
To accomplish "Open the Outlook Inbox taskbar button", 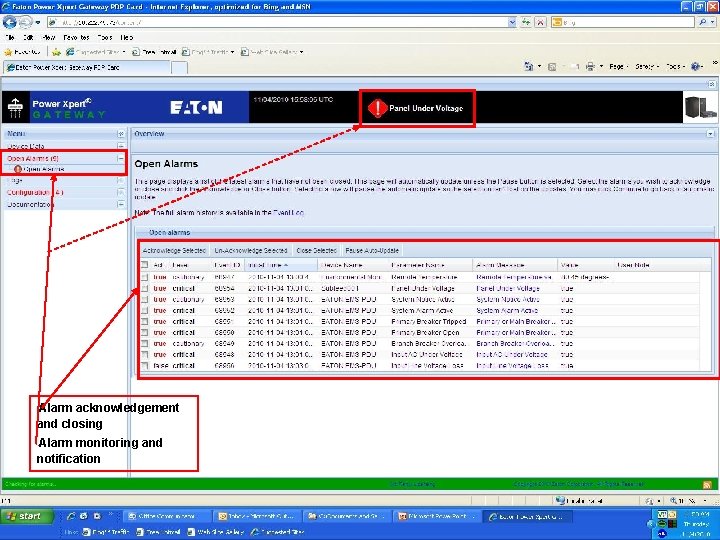I will [257, 517].
